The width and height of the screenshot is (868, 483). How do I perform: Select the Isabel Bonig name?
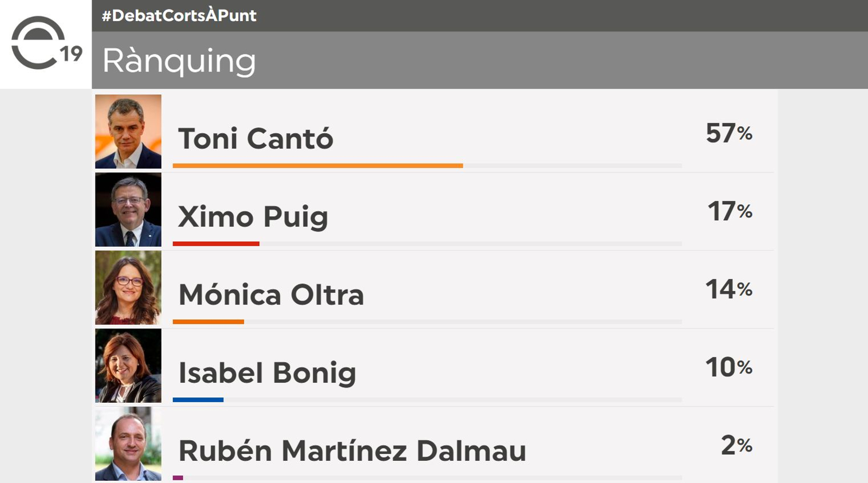coord(267,373)
